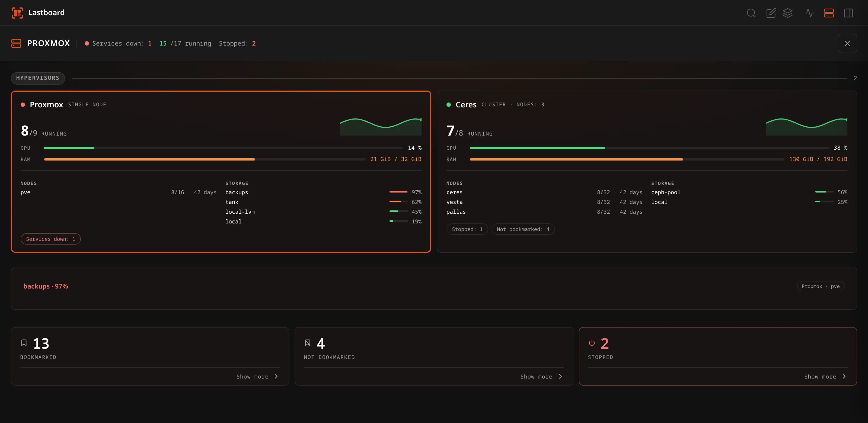The height and width of the screenshot is (423, 868).
Task: Click the Hypervisors section label
Action: point(38,78)
